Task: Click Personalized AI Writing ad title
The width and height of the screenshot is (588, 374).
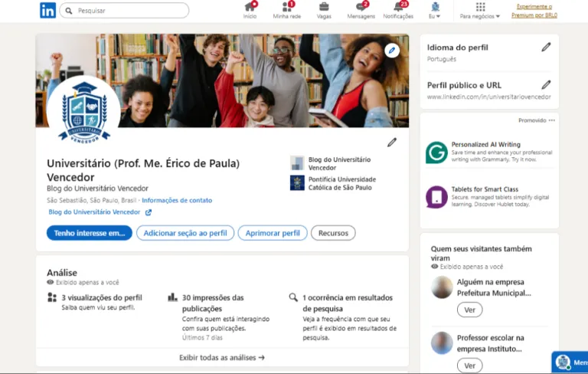Action: tap(485, 145)
